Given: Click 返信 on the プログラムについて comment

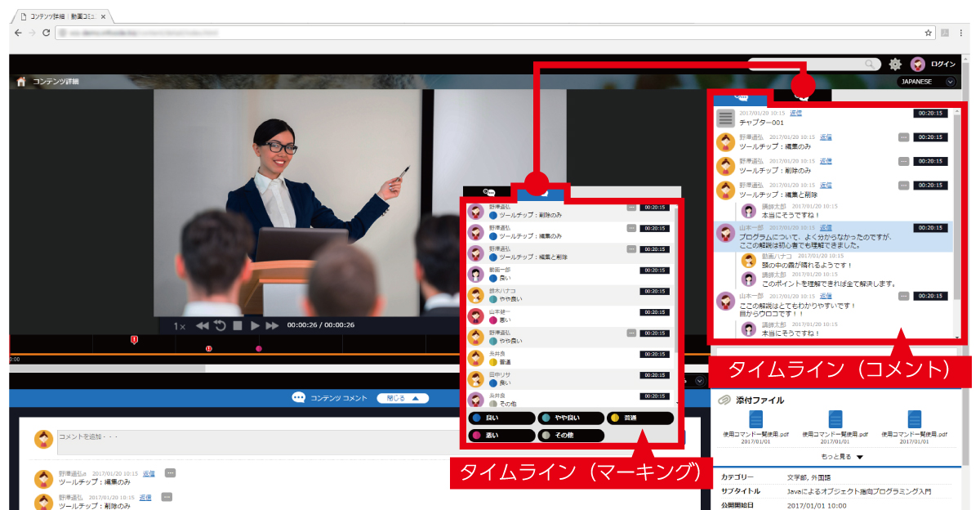Looking at the screenshot, I should 826,227.
